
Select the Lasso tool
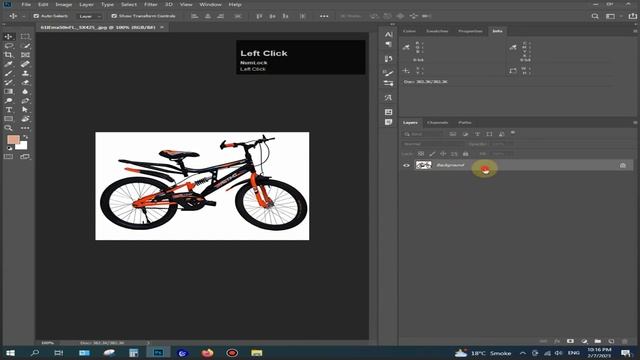pos(9,46)
